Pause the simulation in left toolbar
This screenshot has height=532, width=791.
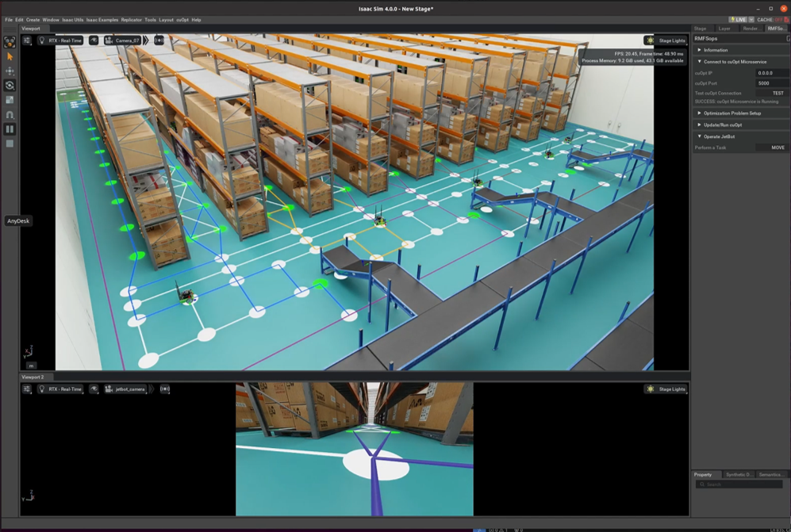(10, 129)
